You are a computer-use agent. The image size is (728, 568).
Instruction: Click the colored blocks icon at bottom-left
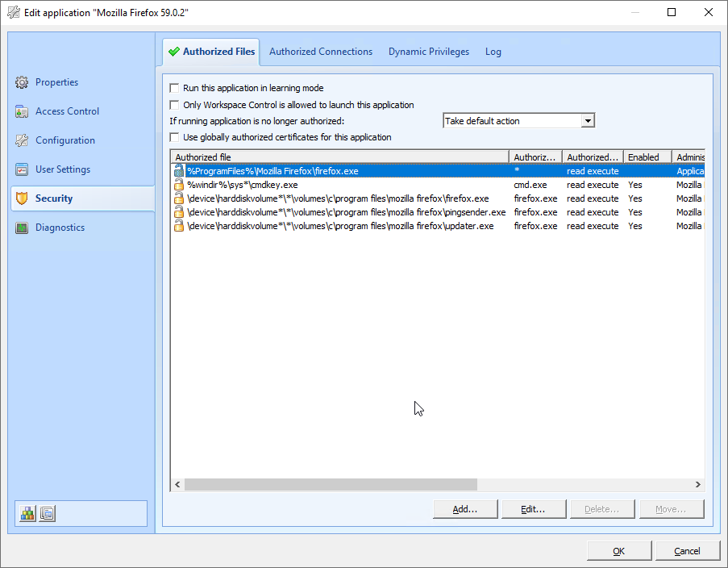coord(28,513)
